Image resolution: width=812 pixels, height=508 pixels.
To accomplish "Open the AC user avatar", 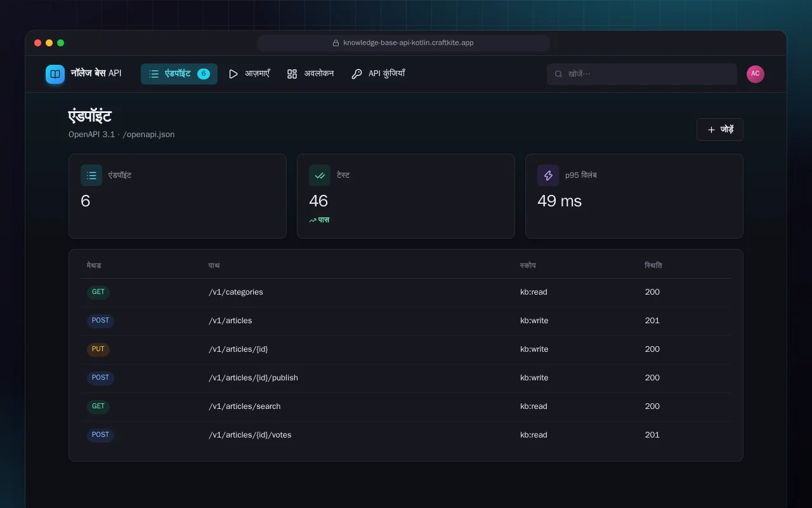I will [x=756, y=74].
